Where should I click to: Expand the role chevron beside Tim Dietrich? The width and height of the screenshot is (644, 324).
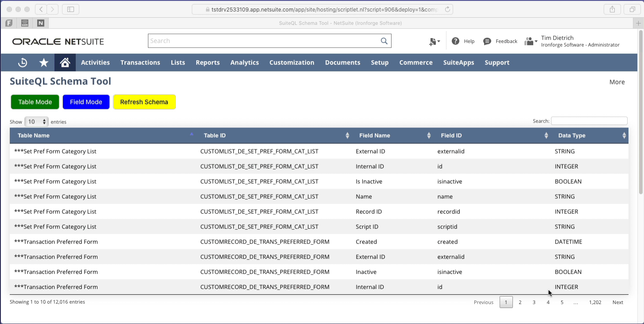pos(536,42)
